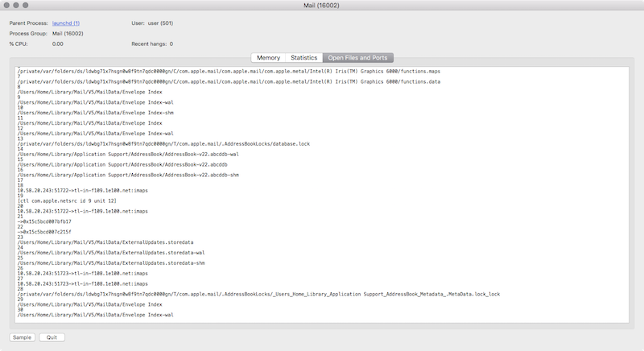Click the 0x15c5bcd007bfb17 port entry

45,221
